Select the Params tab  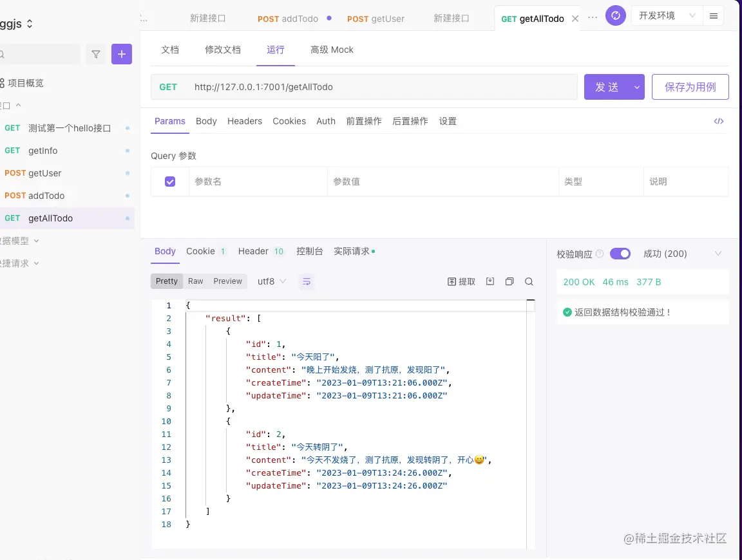tap(170, 121)
